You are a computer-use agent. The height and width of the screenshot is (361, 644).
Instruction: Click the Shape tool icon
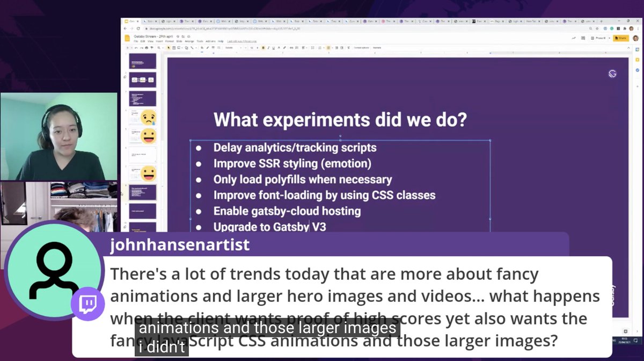tap(186, 48)
